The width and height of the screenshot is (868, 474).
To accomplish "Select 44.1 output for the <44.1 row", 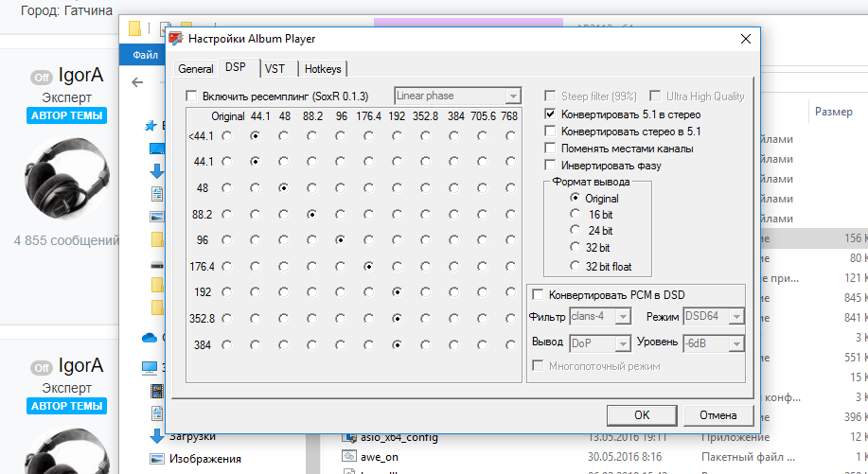I will click(x=255, y=135).
